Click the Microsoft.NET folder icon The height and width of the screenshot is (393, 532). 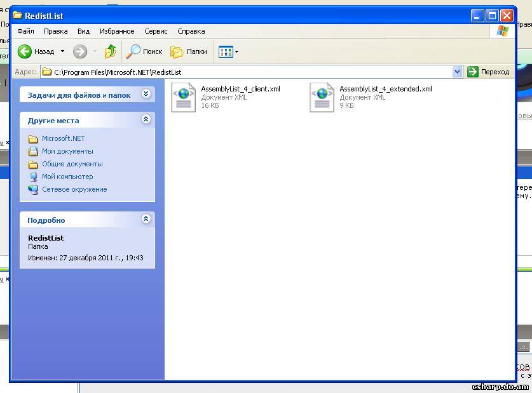coord(33,139)
